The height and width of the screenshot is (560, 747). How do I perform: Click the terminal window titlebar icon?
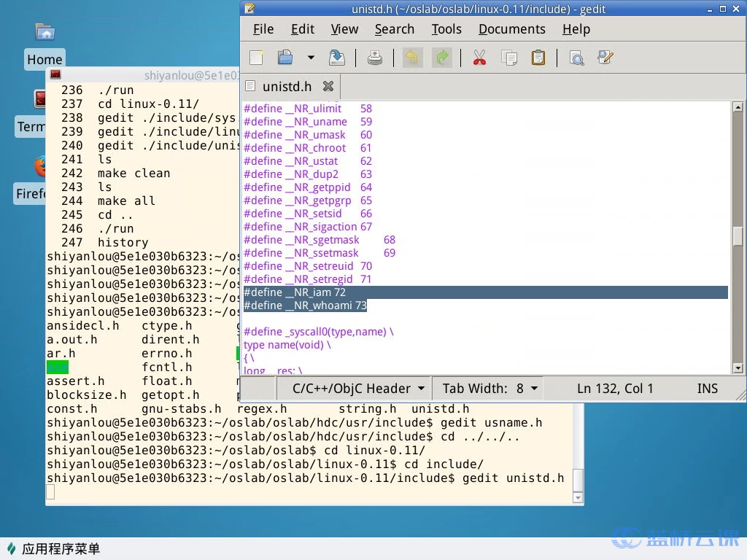click(x=55, y=74)
